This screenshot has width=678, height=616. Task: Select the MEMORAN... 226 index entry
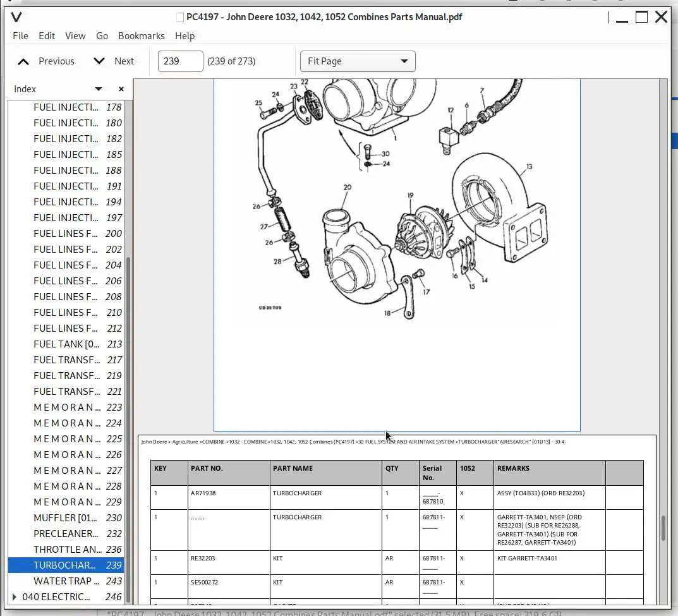[x=66, y=455]
